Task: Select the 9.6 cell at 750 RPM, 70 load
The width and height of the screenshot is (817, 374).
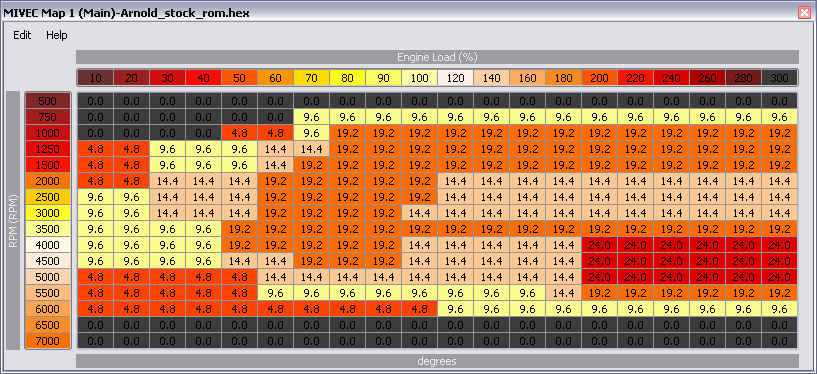Action: click(x=311, y=117)
